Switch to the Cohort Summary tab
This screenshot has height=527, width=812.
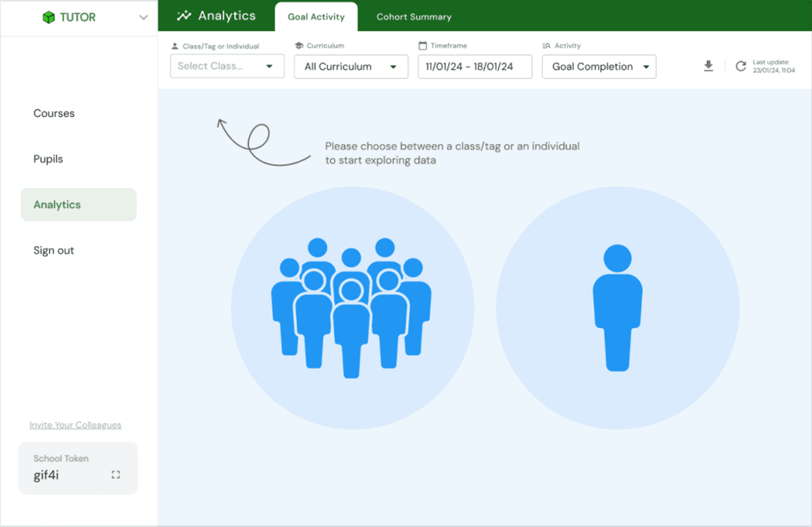pos(414,17)
